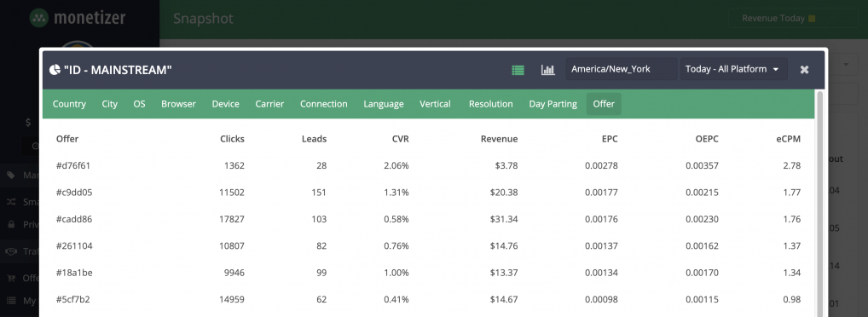Viewport: 868px width, 317px height.
Task: Switch to the bar chart view icon
Action: click(x=547, y=70)
